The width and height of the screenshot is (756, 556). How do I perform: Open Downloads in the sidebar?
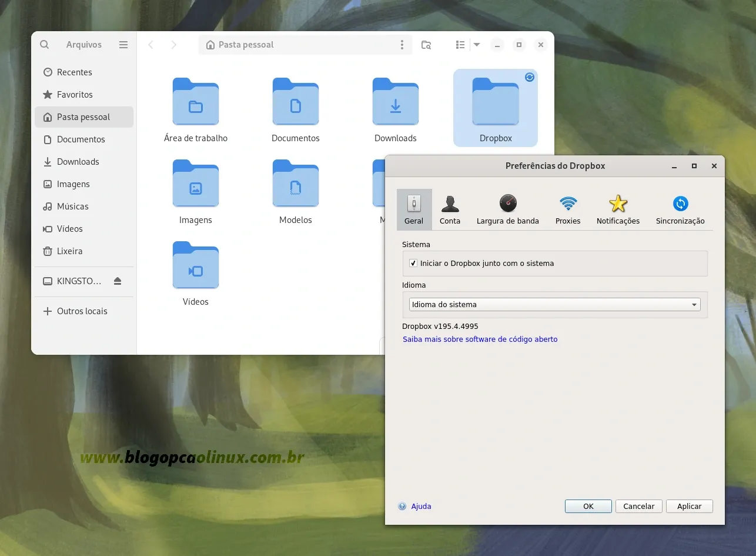pos(84,162)
